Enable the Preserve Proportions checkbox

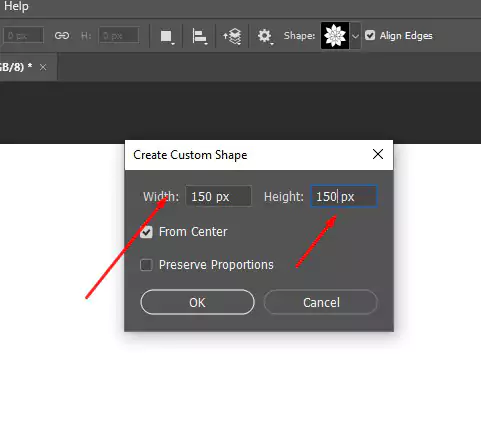click(x=146, y=265)
